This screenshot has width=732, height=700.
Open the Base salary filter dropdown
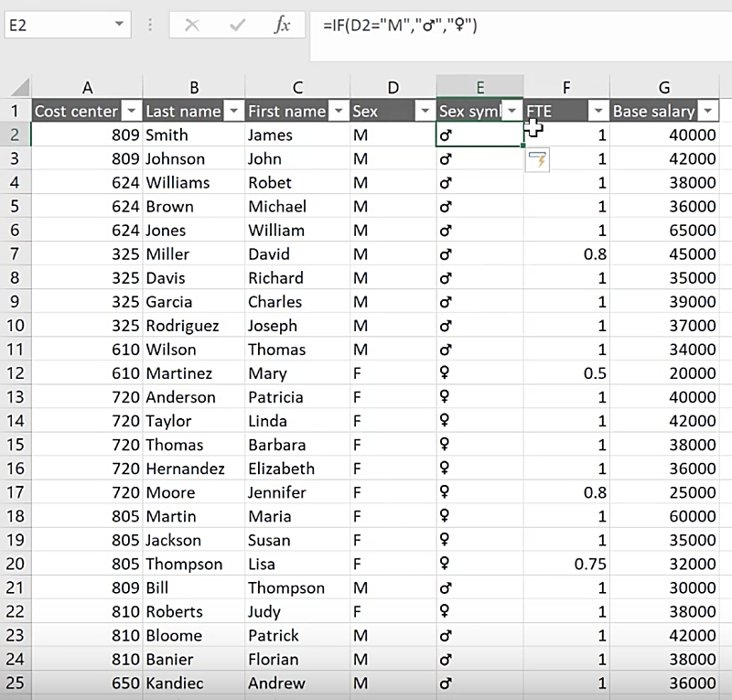pyautogui.click(x=709, y=111)
